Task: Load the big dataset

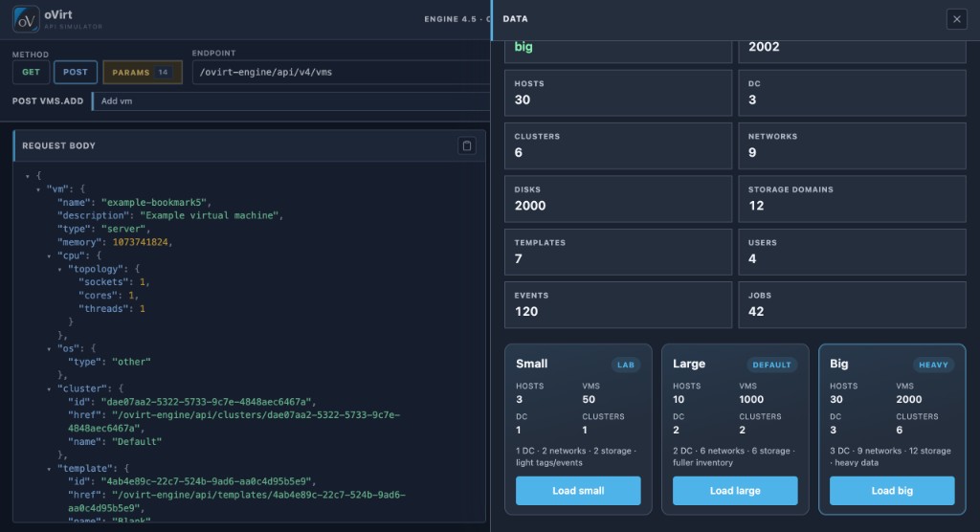Action: [892, 491]
